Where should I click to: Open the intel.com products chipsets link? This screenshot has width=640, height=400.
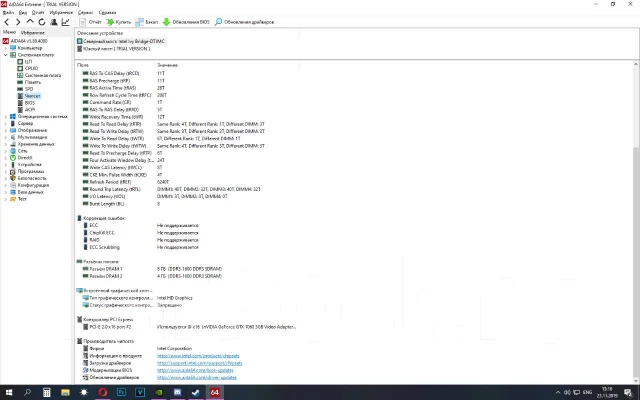[x=198, y=356]
